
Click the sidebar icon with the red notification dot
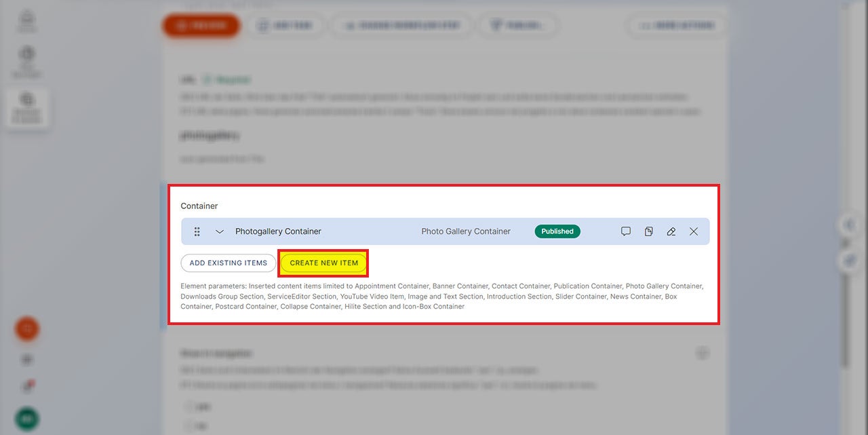click(28, 387)
